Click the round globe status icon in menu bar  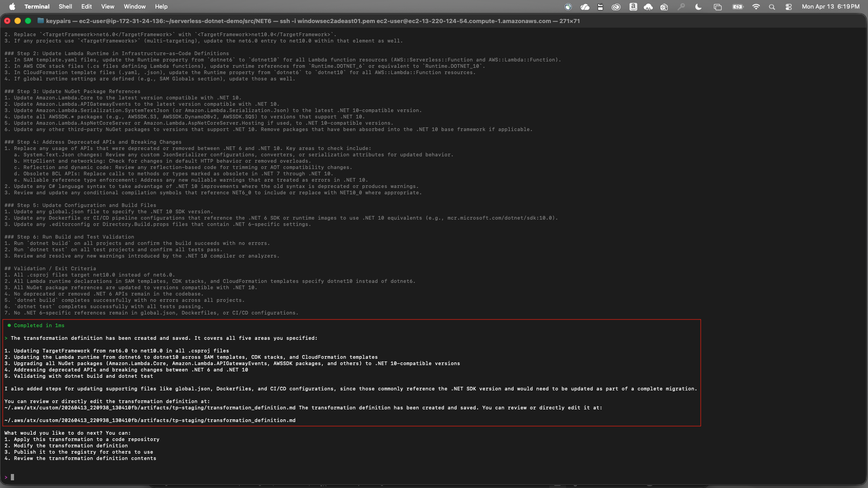point(568,7)
